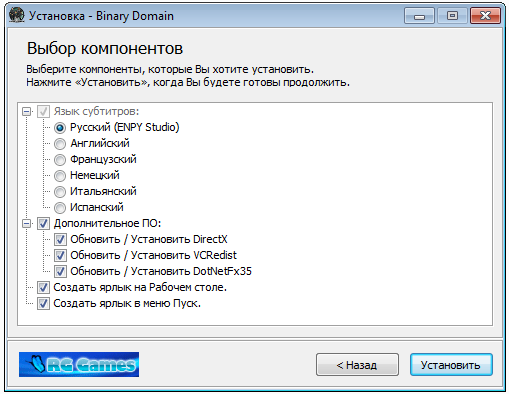Select Немецкий radio button

60,176
